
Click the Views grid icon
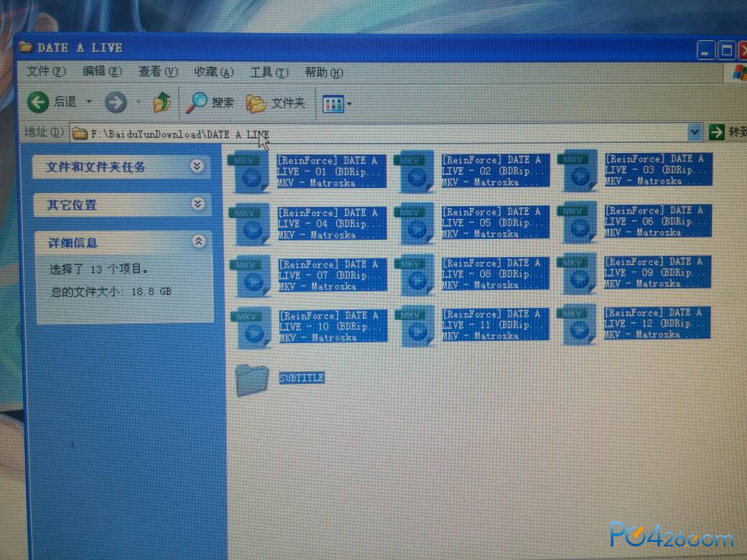[x=333, y=104]
